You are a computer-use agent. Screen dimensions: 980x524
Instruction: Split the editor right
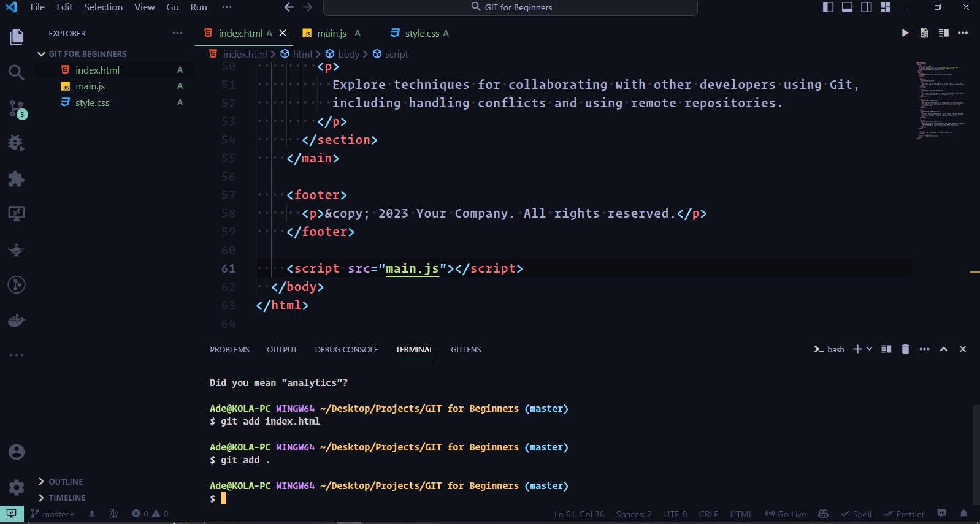click(944, 33)
